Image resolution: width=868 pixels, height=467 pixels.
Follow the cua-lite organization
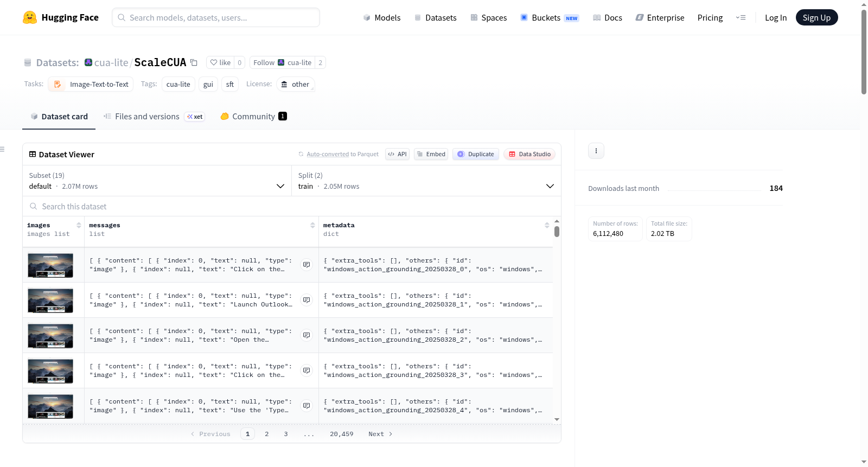tap(282, 62)
